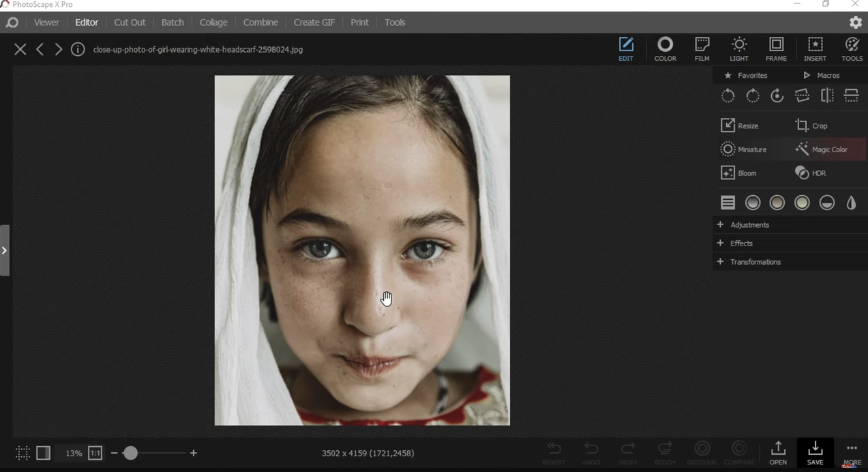
Task: Open the Frame panel
Action: [x=776, y=49]
